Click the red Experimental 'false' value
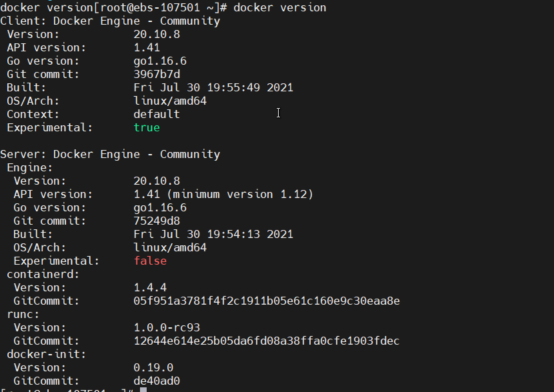The image size is (554, 392). click(150, 261)
